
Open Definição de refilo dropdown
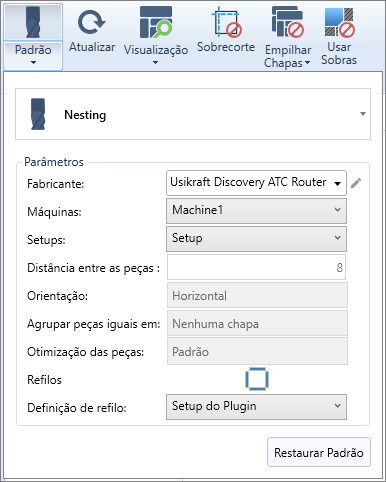point(256,407)
